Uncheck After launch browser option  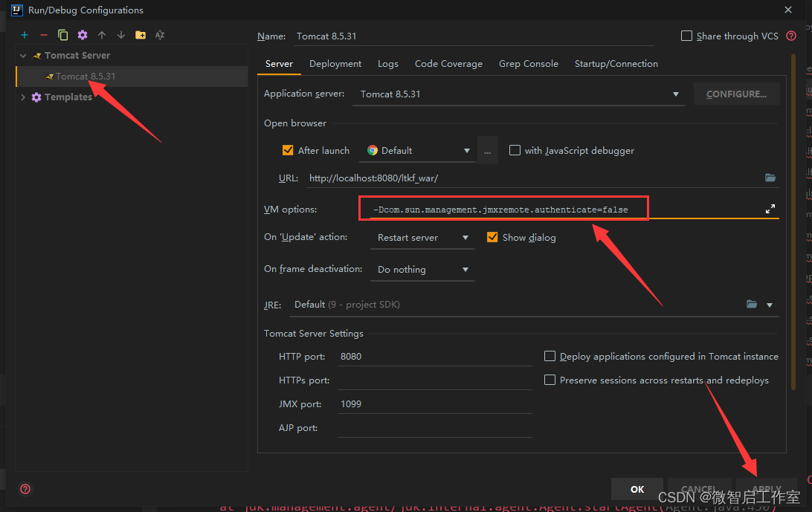(288, 150)
